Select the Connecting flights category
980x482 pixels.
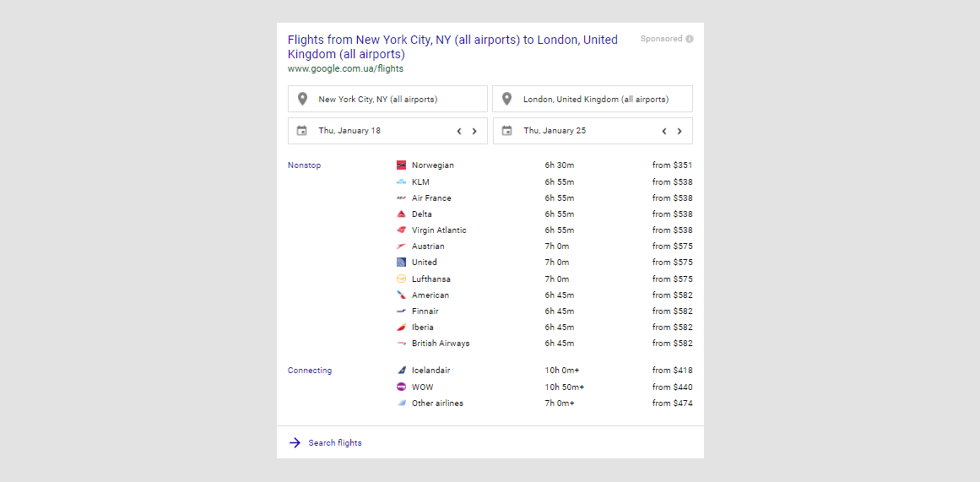point(310,371)
